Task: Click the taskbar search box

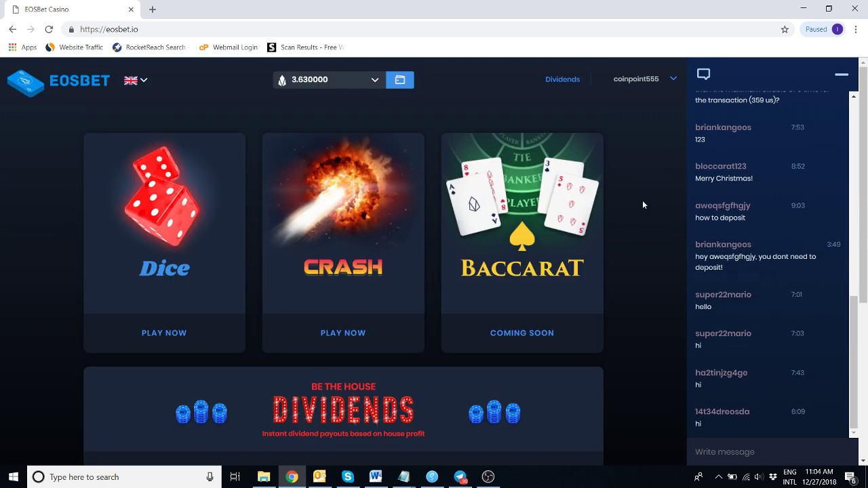Action: (124, 477)
